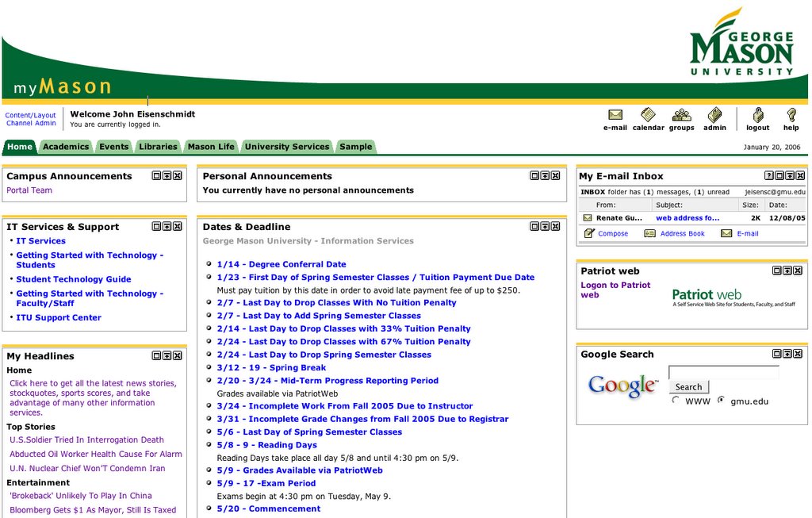
Task: Read 'U.N. Nuclear Chief Won't Condemn Iran' story
Action: coord(87,468)
